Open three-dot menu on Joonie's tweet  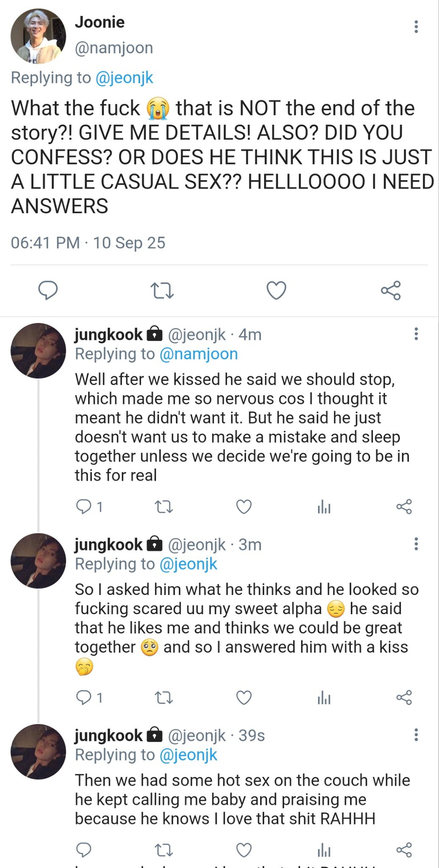(x=416, y=27)
